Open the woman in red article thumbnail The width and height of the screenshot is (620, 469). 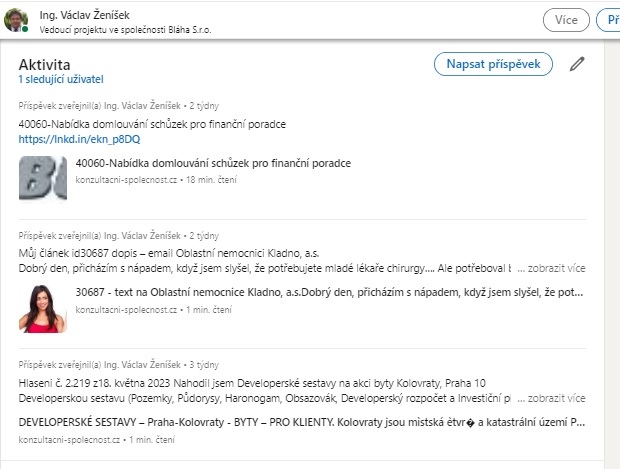(x=43, y=308)
